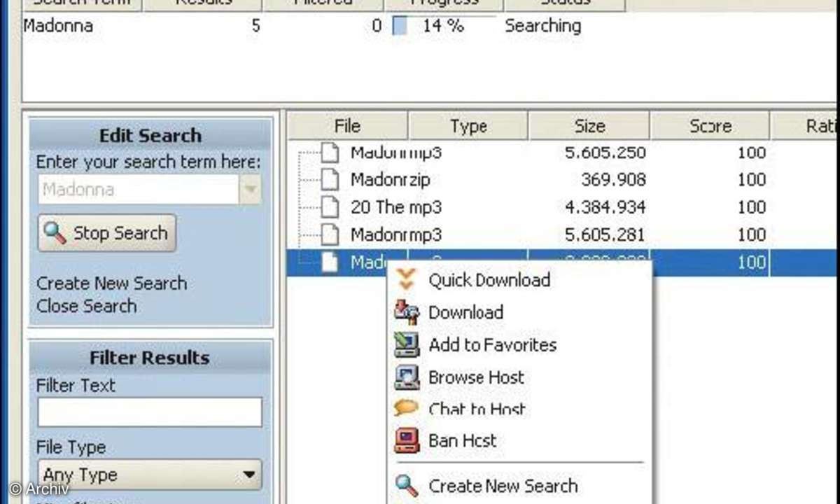The width and height of the screenshot is (840, 504).
Task: Click the size value 5.605.281
Action: [x=605, y=234]
